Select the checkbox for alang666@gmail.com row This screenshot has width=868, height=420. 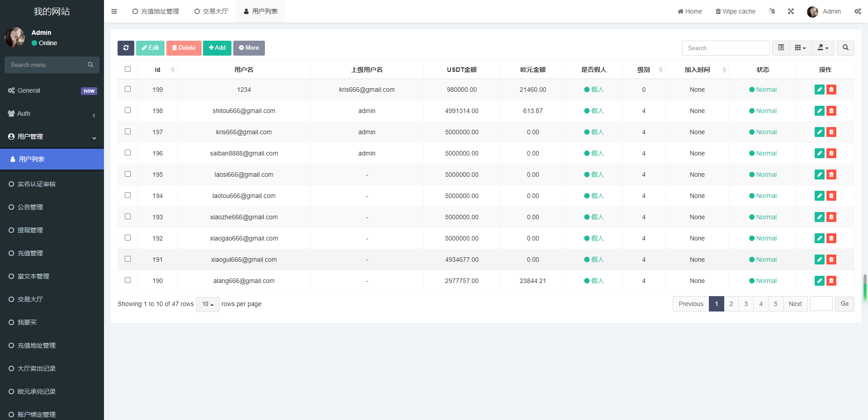[x=127, y=280]
